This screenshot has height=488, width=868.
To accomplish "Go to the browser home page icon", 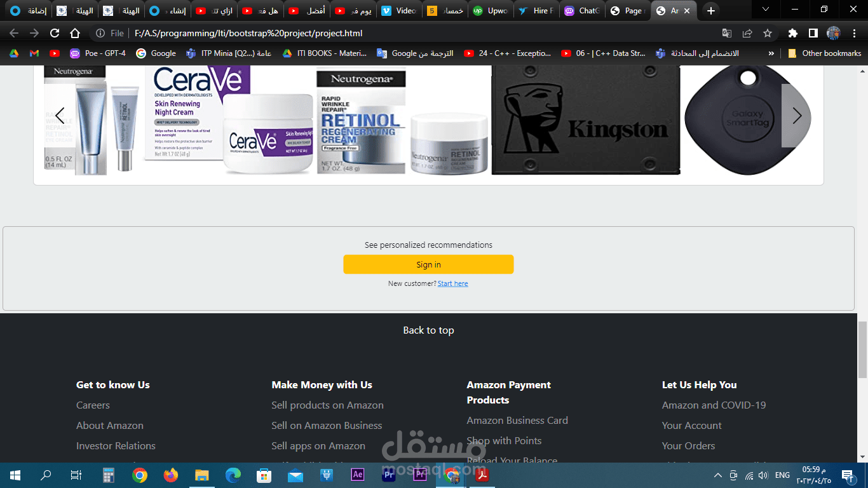I will point(75,33).
